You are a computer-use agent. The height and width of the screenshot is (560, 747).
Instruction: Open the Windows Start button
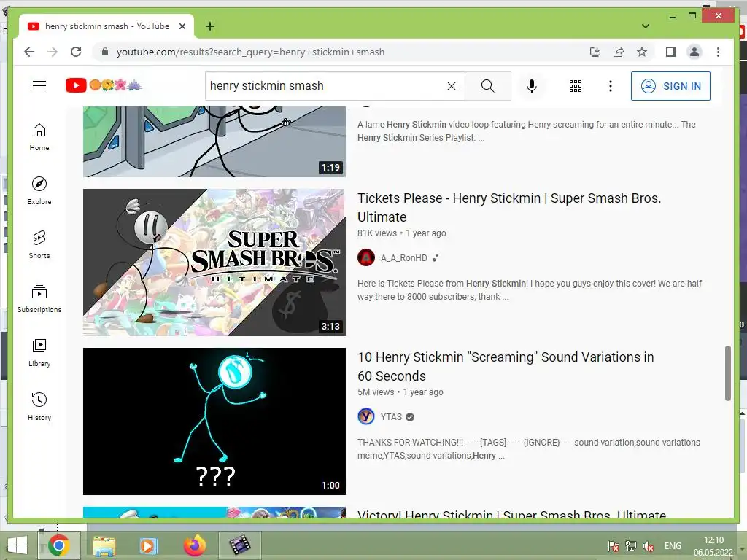(x=18, y=545)
